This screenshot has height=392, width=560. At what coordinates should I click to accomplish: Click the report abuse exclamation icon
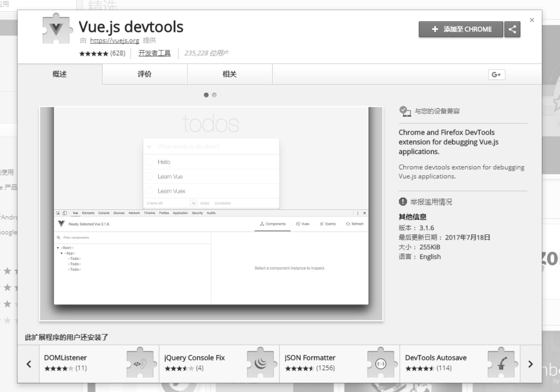point(403,201)
